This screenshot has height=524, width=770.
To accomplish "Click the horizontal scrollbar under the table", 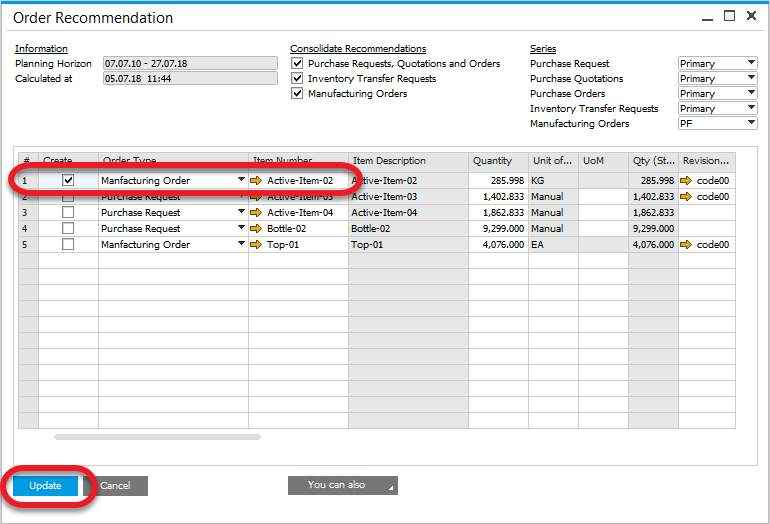I will tap(157, 437).
